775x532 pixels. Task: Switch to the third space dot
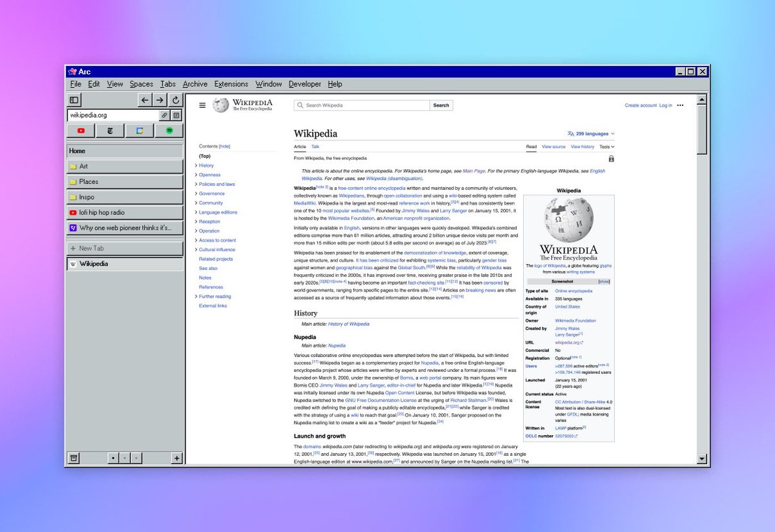pyautogui.click(x=138, y=458)
